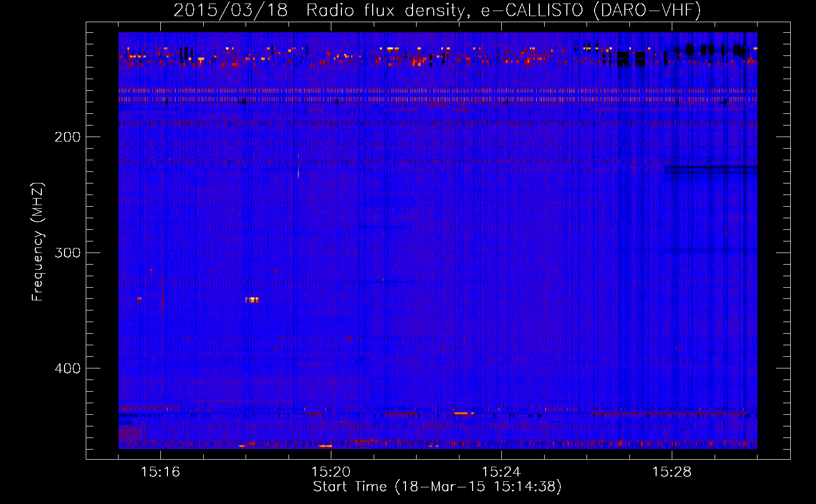
Task: Click the 400 frequency tick label
Action: [68, 368]
